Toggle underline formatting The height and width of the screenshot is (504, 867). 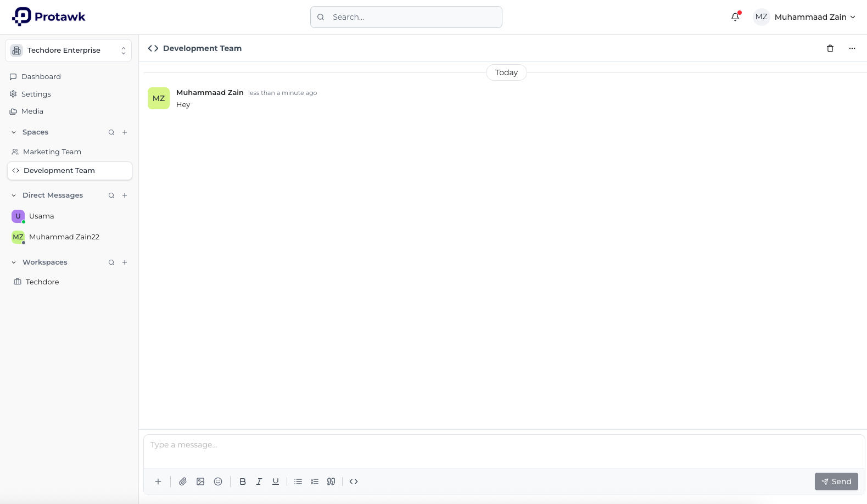(x=276, y=481)
